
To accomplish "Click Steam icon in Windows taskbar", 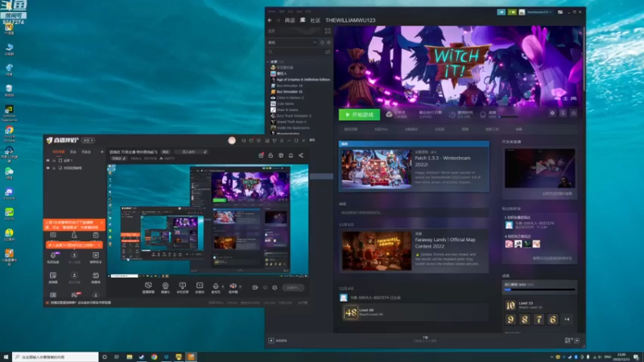I will tap(142, 356).
